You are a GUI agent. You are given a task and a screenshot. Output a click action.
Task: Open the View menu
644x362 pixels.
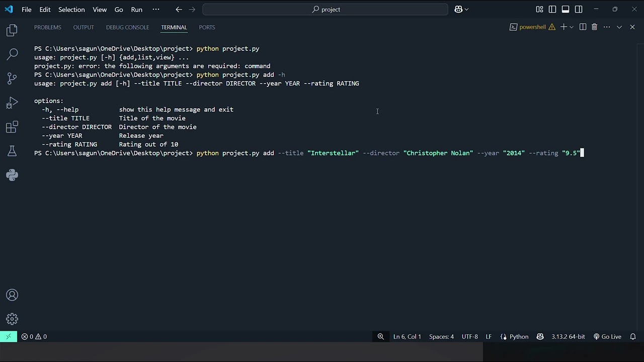100,9
